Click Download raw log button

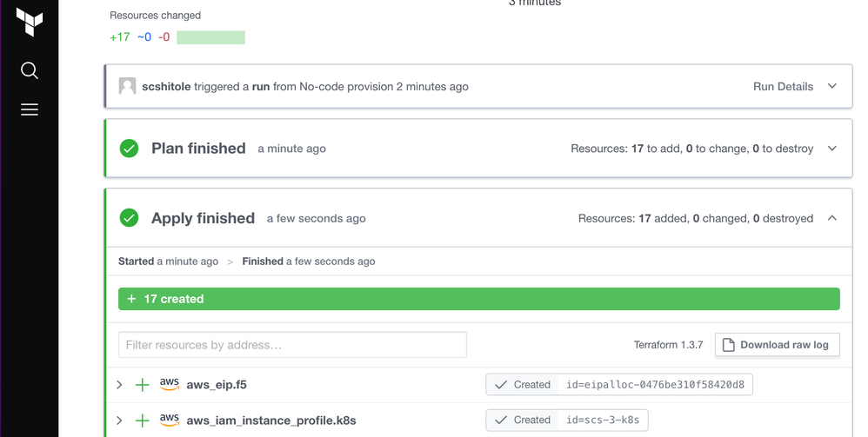coord(778,345)
